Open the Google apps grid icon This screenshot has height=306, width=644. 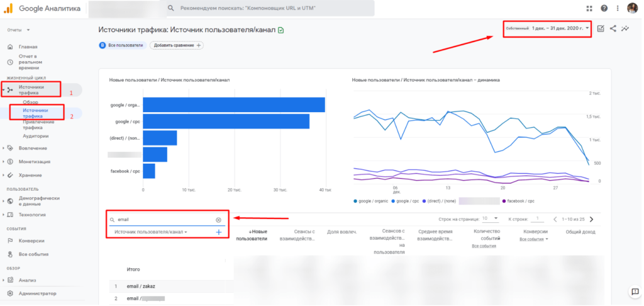click(x=589, y=8)
